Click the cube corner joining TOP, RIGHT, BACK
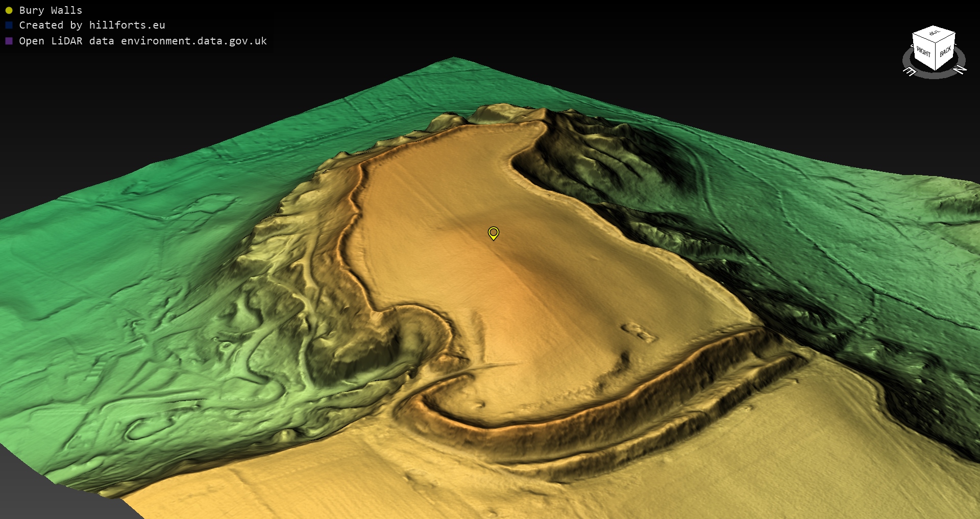980x519 pixels. pos(936,44)
